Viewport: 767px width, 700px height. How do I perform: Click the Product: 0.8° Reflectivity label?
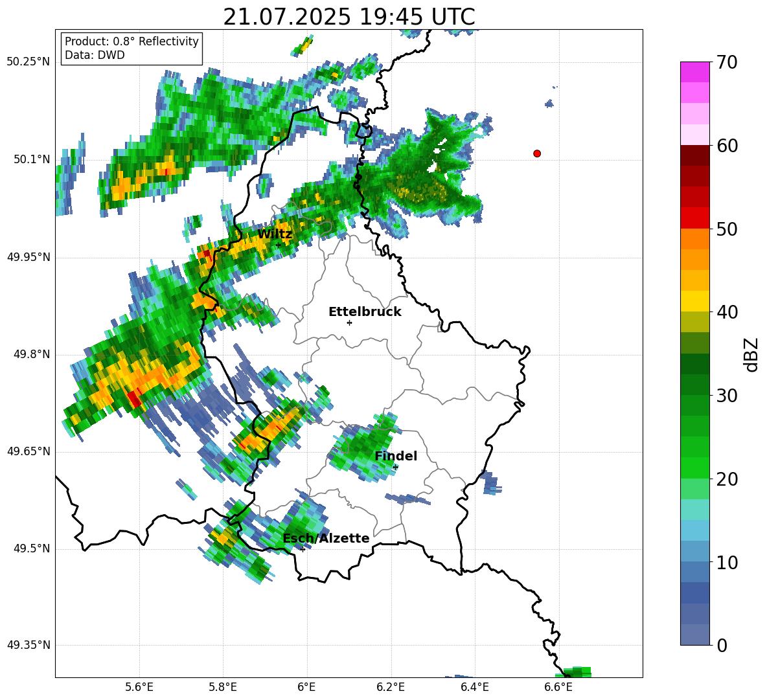point(132,41)
